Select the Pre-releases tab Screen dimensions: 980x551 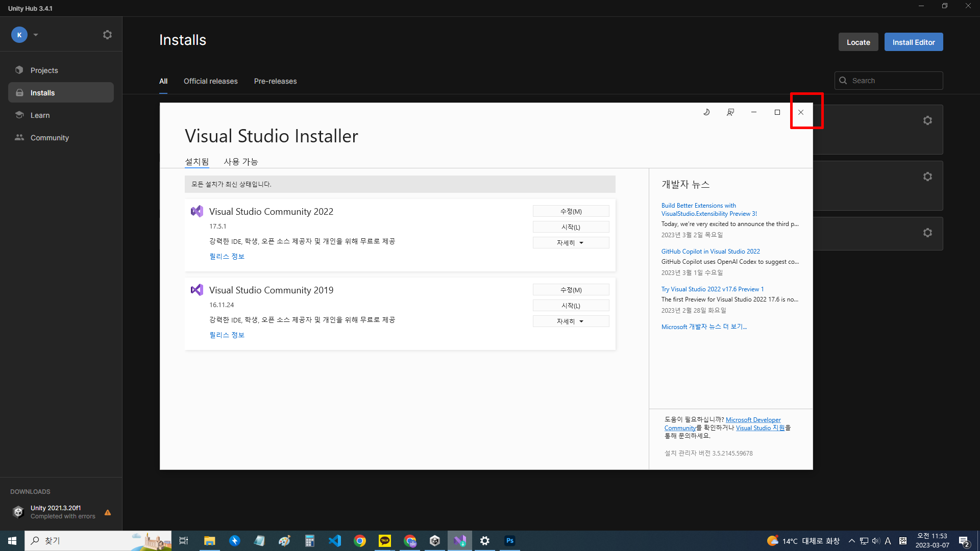pyautogui.click(x=275, y=81)
